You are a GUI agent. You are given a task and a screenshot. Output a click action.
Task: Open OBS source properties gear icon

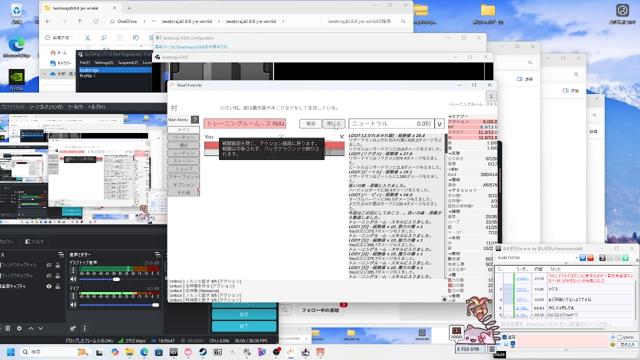point(19,328)
